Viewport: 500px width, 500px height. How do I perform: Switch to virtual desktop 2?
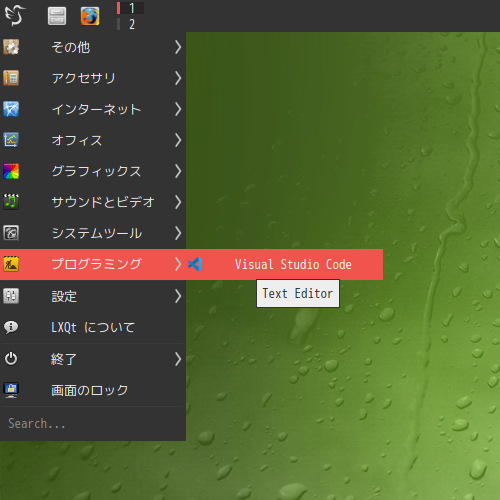pyautogui.click(x=130, y=24)
